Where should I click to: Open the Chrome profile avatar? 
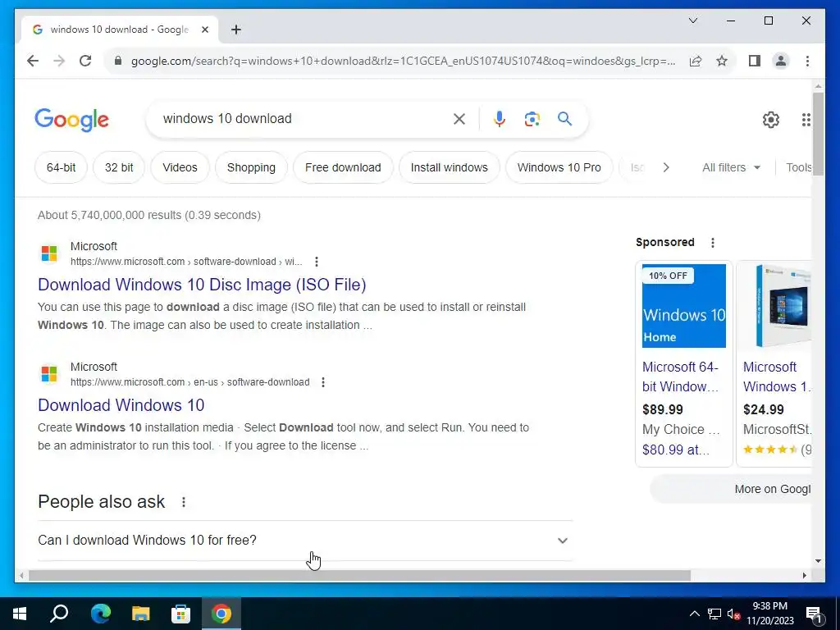[781, 61]
